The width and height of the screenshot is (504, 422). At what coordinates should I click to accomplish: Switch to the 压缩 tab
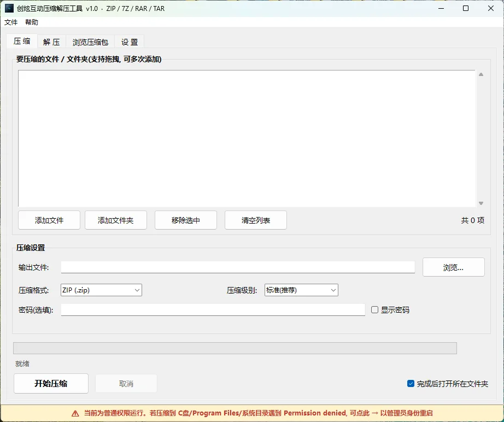click(x=22, y=41)
